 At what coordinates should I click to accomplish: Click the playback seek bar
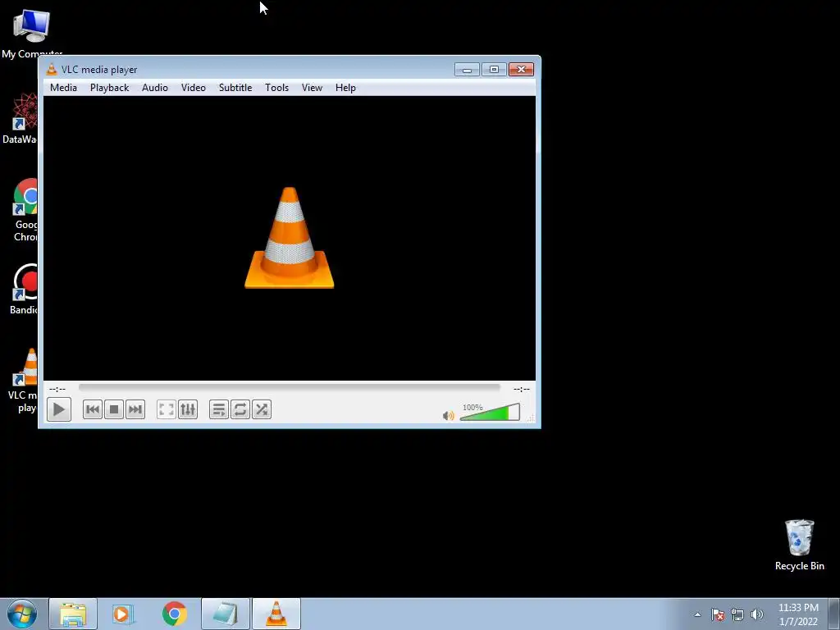290,387
